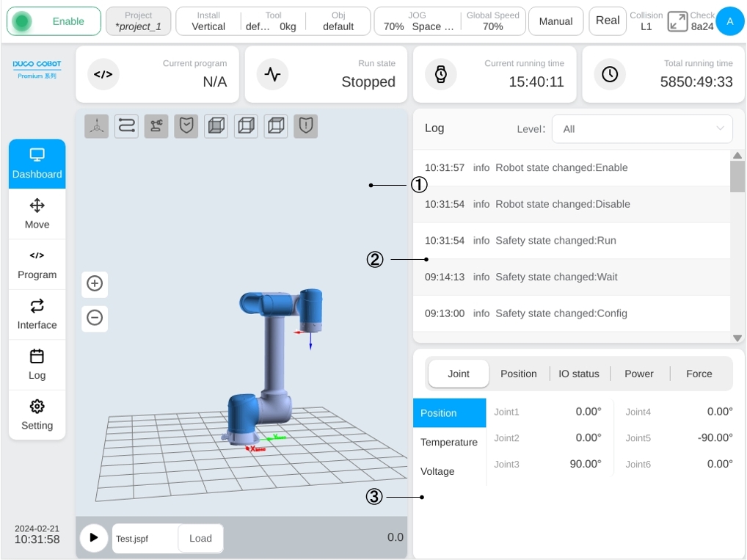Click the zoom in plus icon
The image size is (747, 560).
click(95, 283)
